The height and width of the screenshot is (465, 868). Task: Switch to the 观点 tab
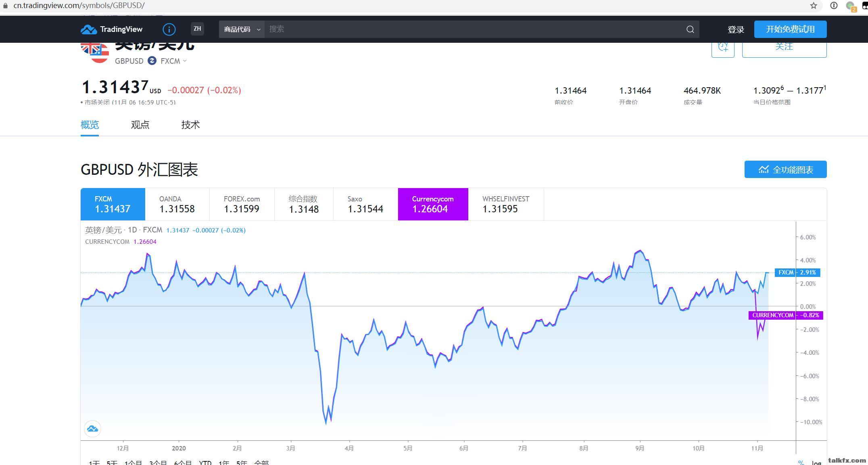(x=140, y=125)
